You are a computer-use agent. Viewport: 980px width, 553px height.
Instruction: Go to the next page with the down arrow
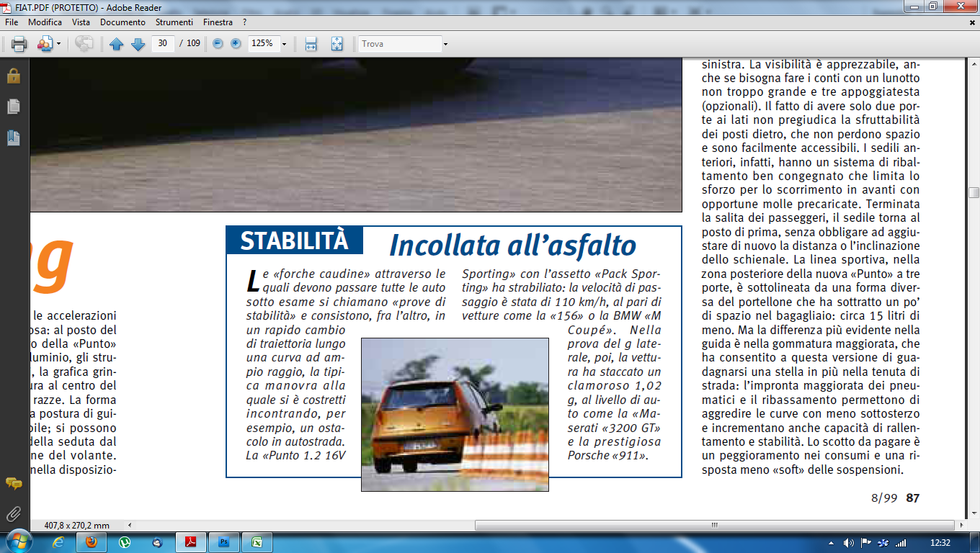138,44
